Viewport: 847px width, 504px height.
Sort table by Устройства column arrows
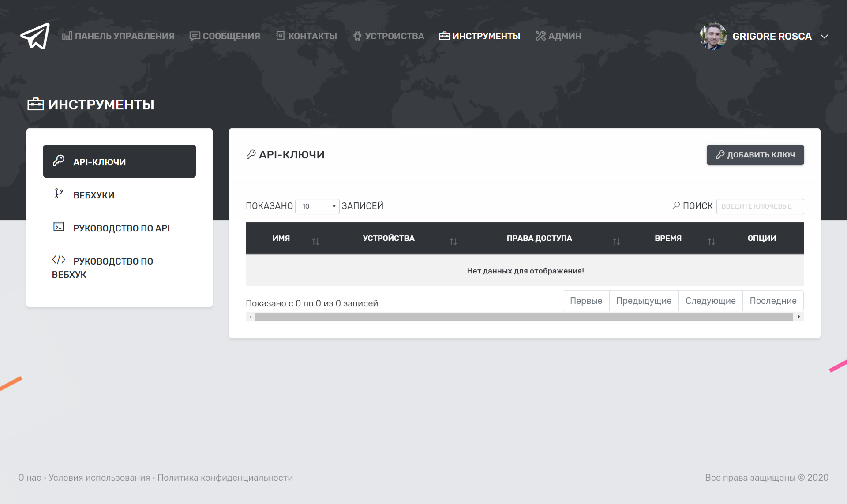pos(453,241)
